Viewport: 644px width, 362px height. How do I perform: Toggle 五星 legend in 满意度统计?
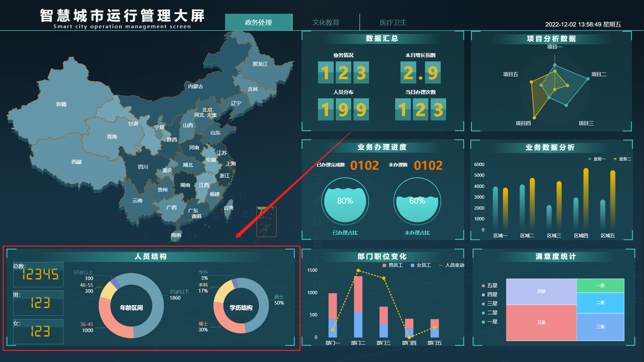490,286
